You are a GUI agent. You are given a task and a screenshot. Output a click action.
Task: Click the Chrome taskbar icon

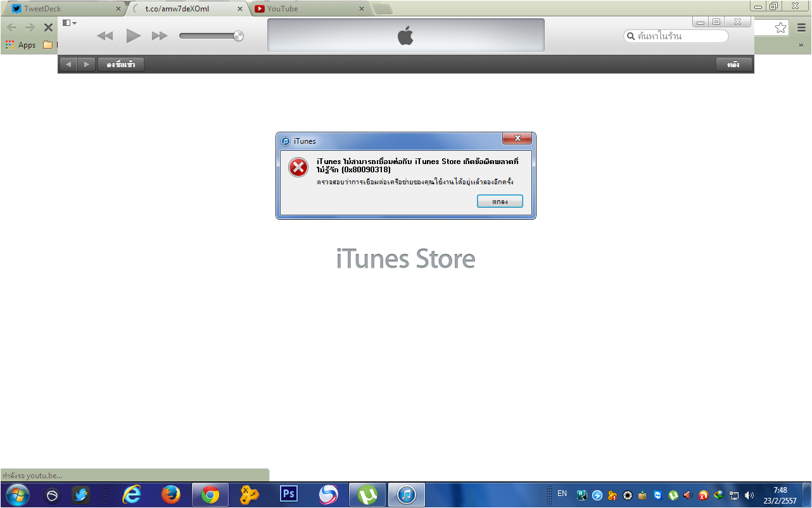coord(210,495)
